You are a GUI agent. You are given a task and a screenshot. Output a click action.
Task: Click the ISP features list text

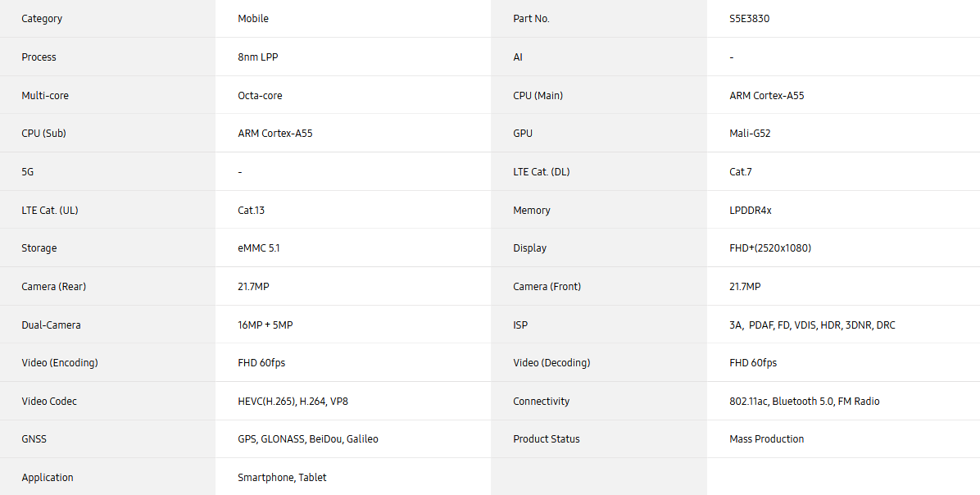click(x=812, y=325)
